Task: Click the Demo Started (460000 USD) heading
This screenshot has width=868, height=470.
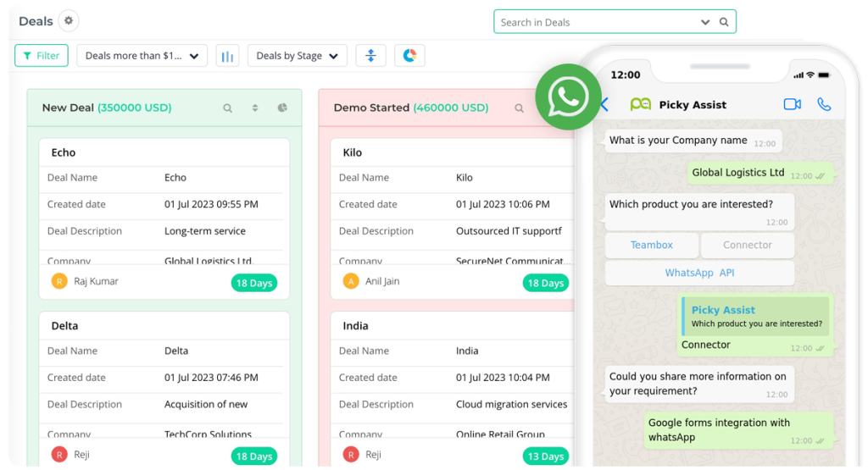Action: [411, 108]
